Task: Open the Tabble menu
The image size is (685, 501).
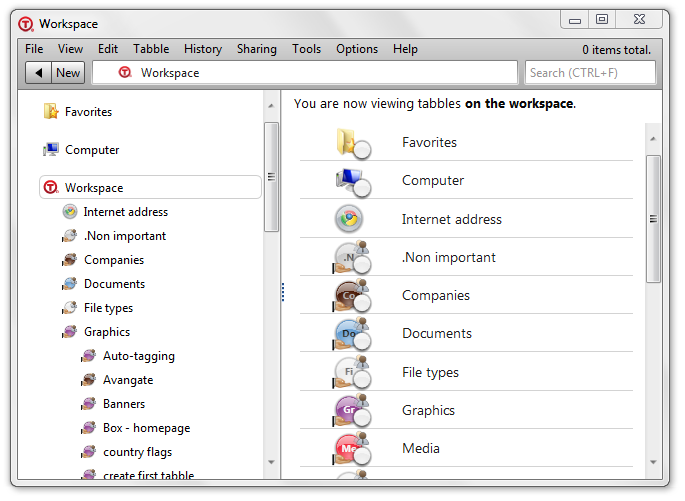Action: click(x=151, y=49)
